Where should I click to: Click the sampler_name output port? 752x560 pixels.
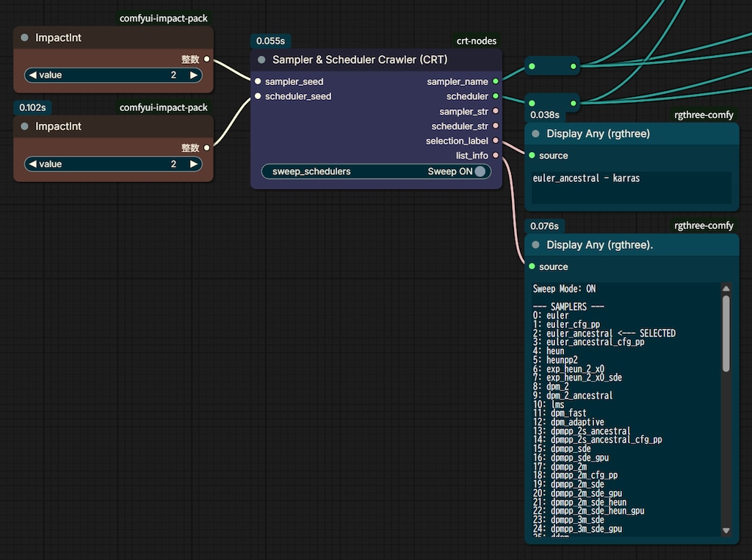pos(496,81)
